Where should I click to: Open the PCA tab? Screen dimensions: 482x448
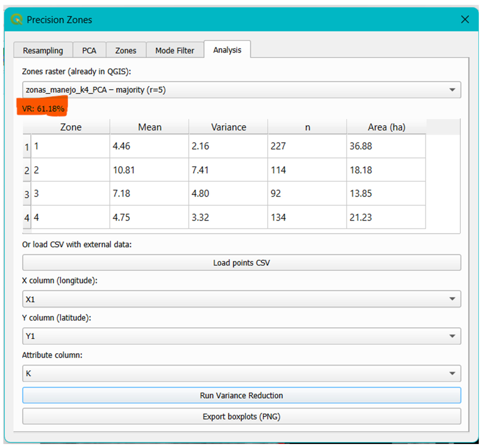point(89,50)
